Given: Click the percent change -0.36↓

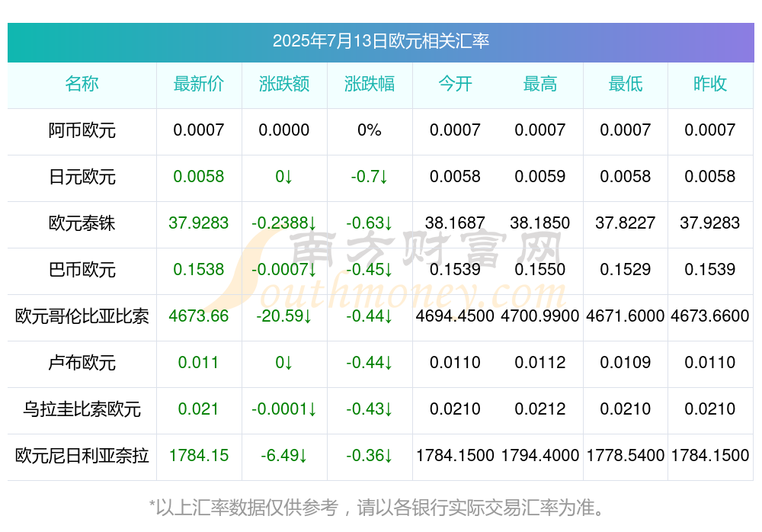Looking at the screenshot, I should (370, 456).
